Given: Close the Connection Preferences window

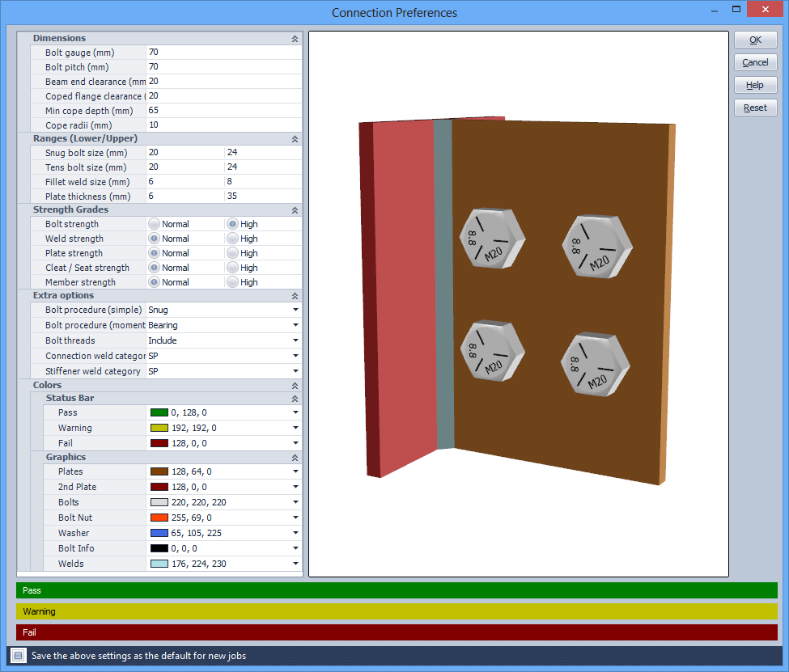Looking at the screenshot, I should [x=765, y=9].
